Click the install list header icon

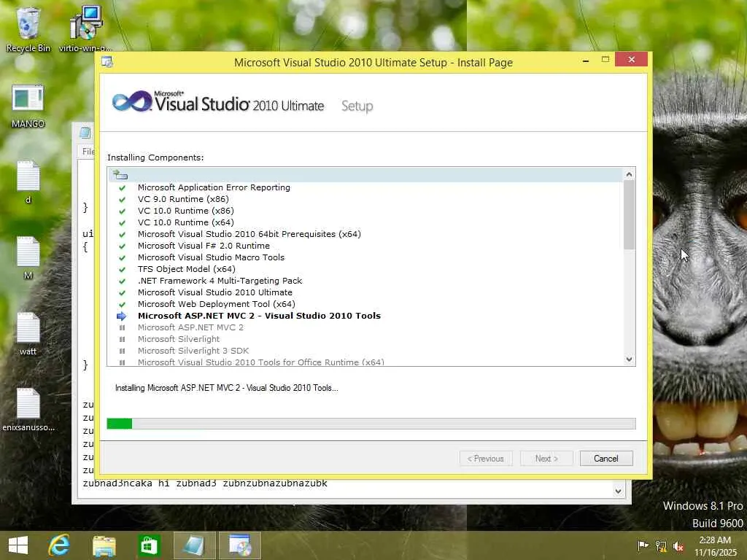[x=120, y=175]
